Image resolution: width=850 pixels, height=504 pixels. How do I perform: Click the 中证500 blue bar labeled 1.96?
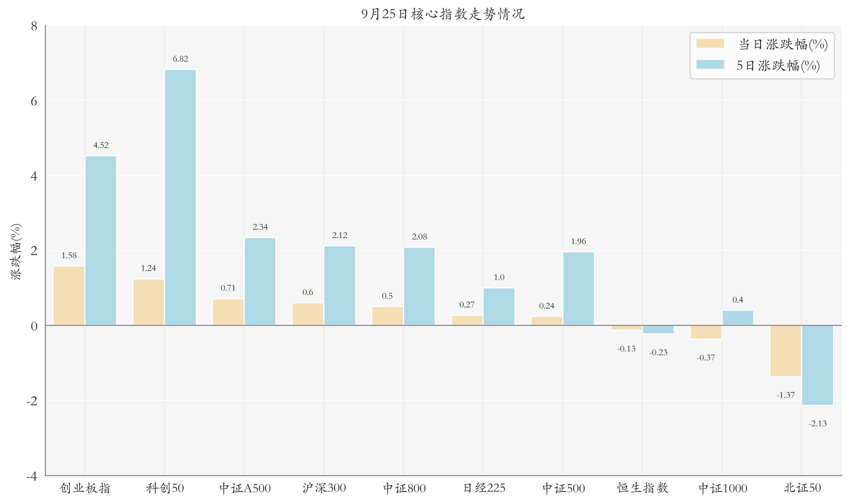578,289
